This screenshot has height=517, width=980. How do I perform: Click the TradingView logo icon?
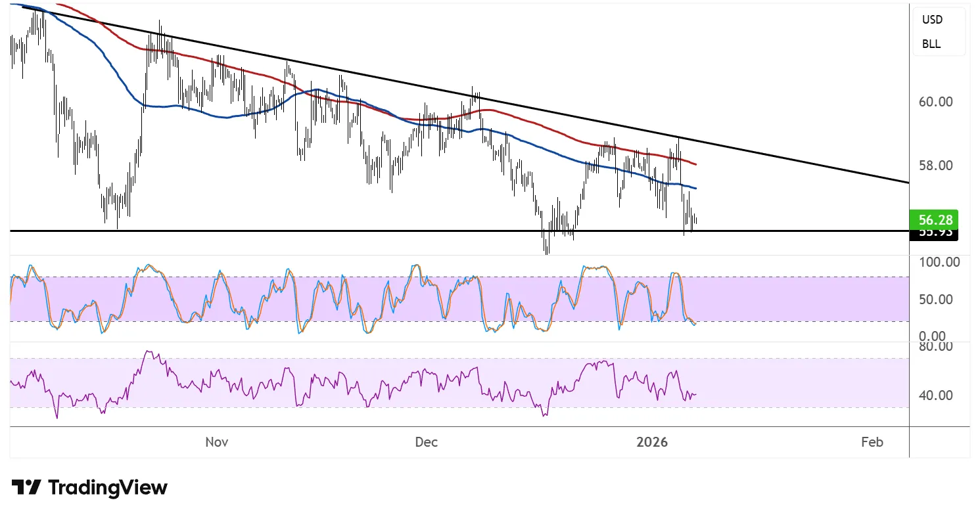click(x=26, y=487)
